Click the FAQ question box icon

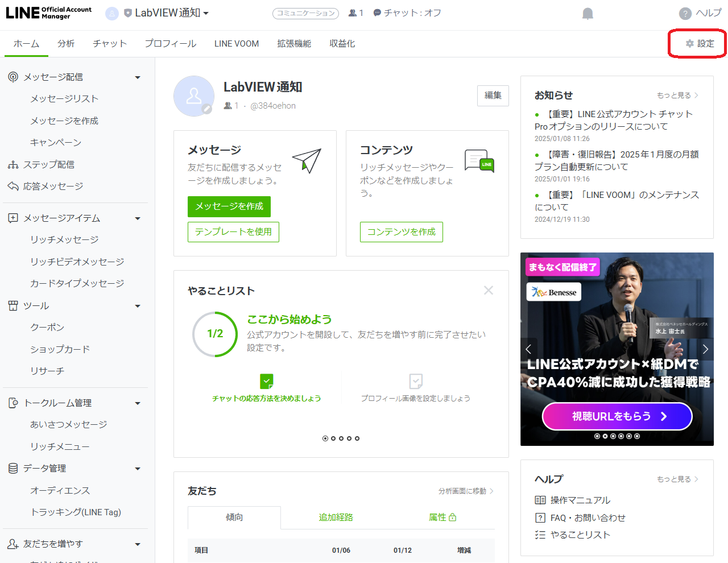pyautogui.click(x=540, y=518)
